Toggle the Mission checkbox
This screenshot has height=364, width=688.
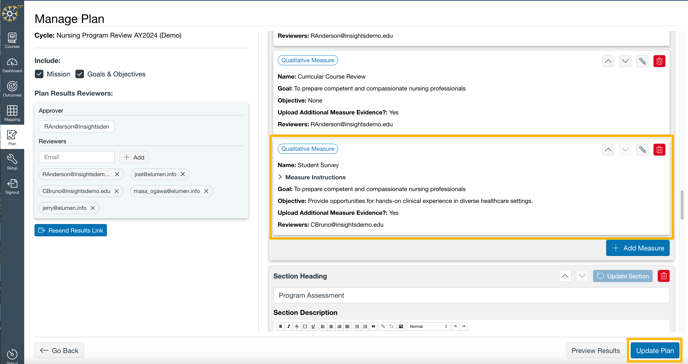tap(39, 74)
